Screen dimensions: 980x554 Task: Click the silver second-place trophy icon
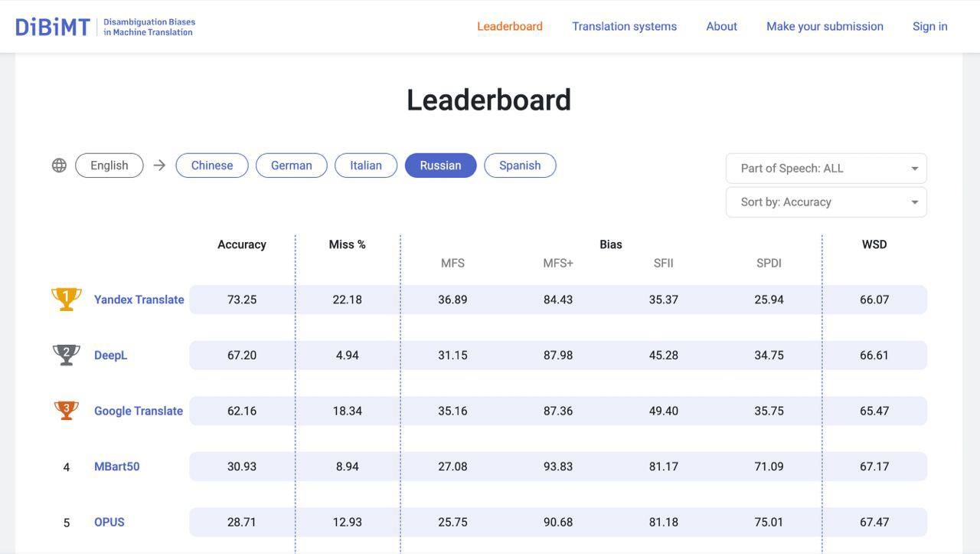tap(67, 355)
